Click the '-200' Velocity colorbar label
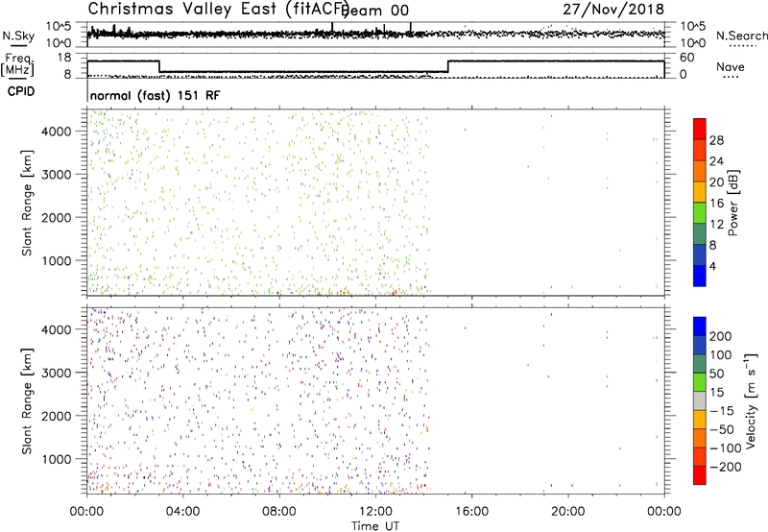This screenshot has height=532, width=768. tap(726, 467)
